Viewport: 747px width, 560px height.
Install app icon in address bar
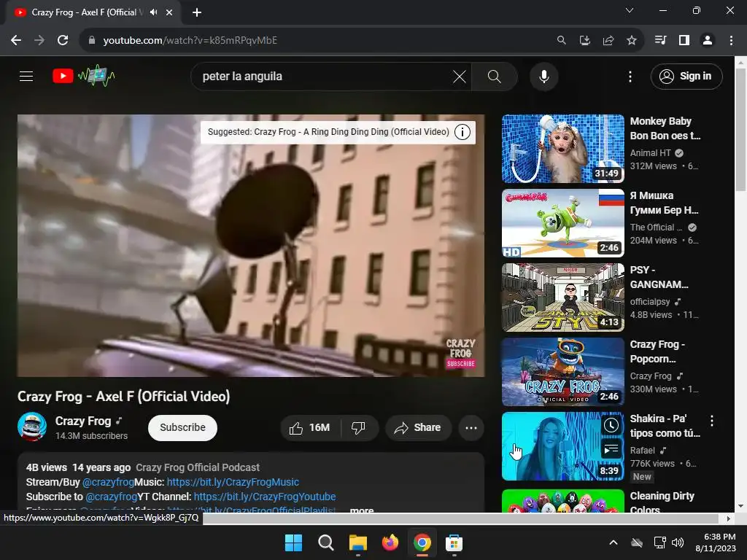coord(584,41)
